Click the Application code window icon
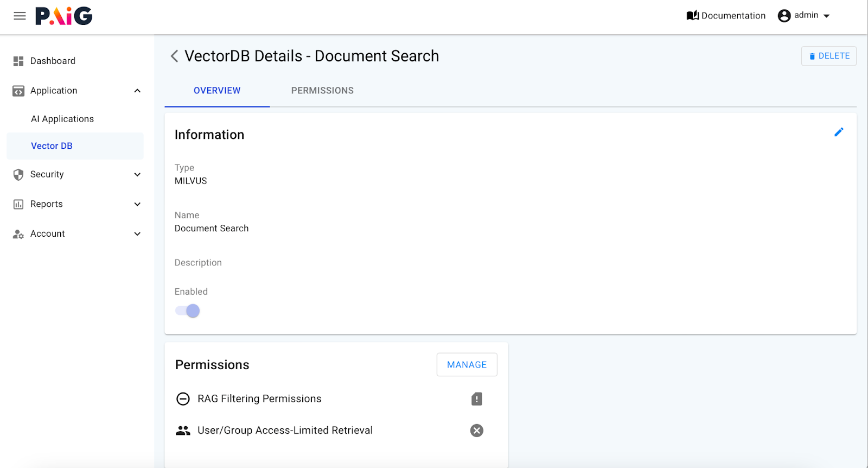 pos(18,91)
